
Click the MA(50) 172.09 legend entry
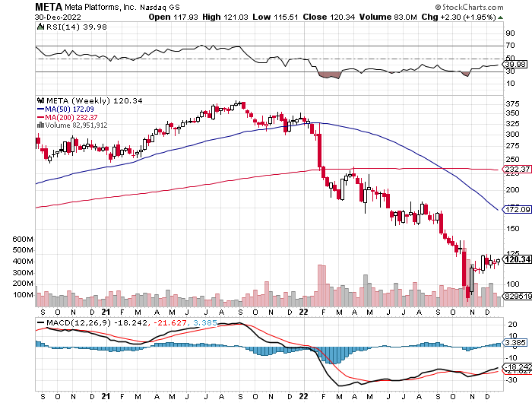(65, 109)
